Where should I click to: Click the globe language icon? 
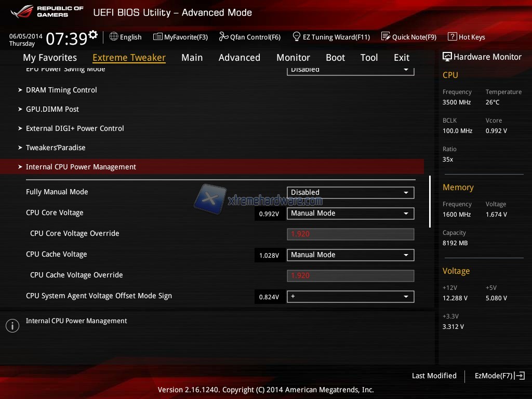[x=114, y=37]
